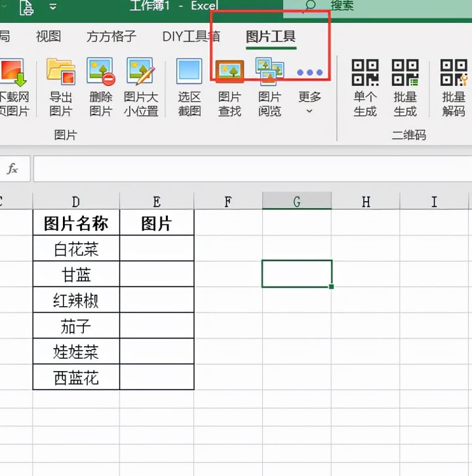Click the active selected cell in column G
Screen dimensions: 472x476
pyautogui.click(x=297, y=273)
